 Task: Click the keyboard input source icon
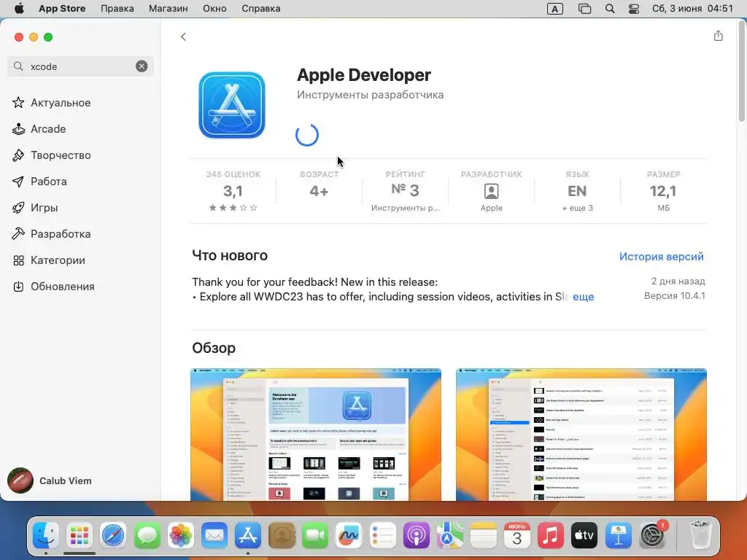tap(554, 9)
